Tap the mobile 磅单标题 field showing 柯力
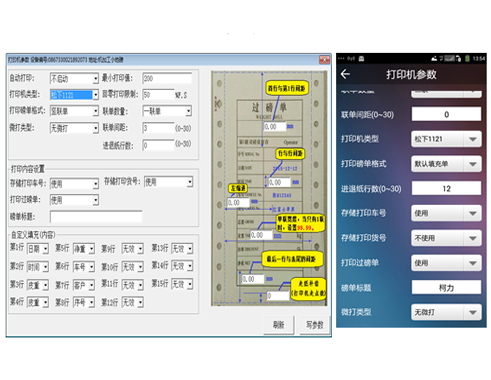The height and width of the screenshot is (380, 491). click(x=446, y=287)
